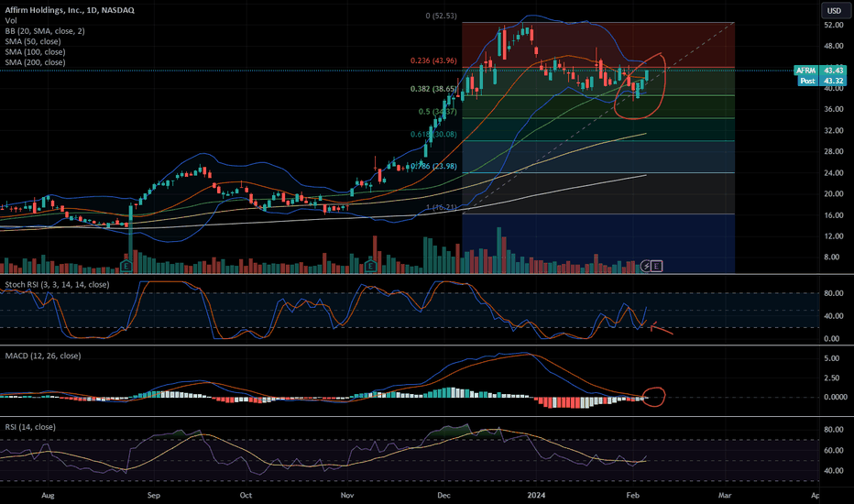Image resolution: width=854 pixels, height=504 pixels.
Task: Select the BB (20, SMA, close, 2) legend
Action: [x=45, y=31]
